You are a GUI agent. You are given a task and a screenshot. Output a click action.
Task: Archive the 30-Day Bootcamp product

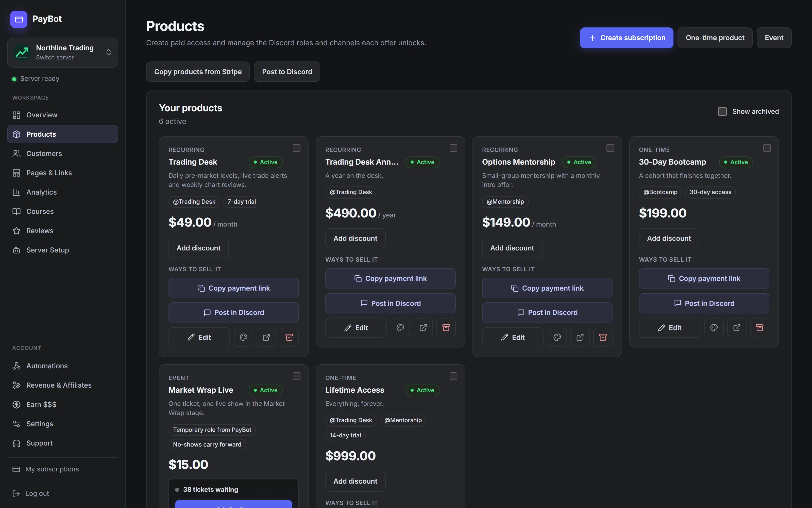tap(760, 328)
